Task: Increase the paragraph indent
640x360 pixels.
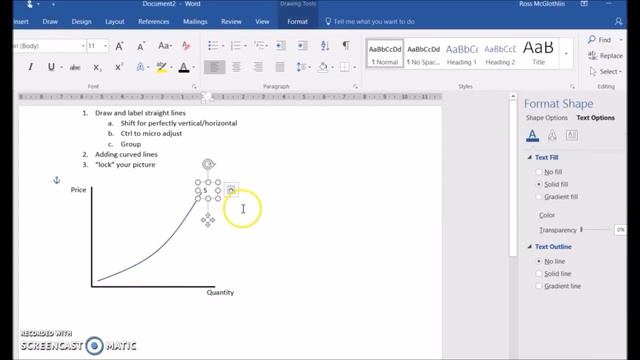Action: (302, 45)
